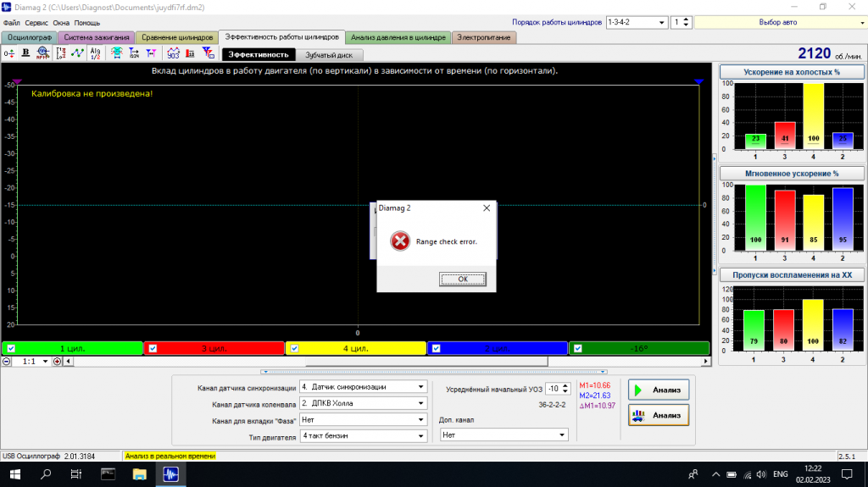
Task: Click the Анализ button with green play arrow
Action: coord(659,390)
